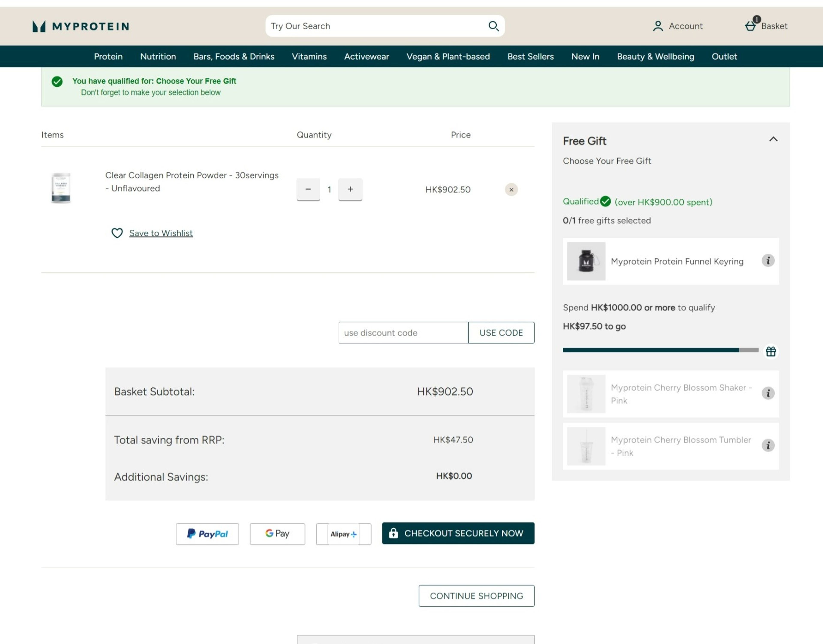This screenshot has height=644, width=823.
Task: Click Cherry Blossom Shaker thumbnail
Action: [x=586, y=394]
